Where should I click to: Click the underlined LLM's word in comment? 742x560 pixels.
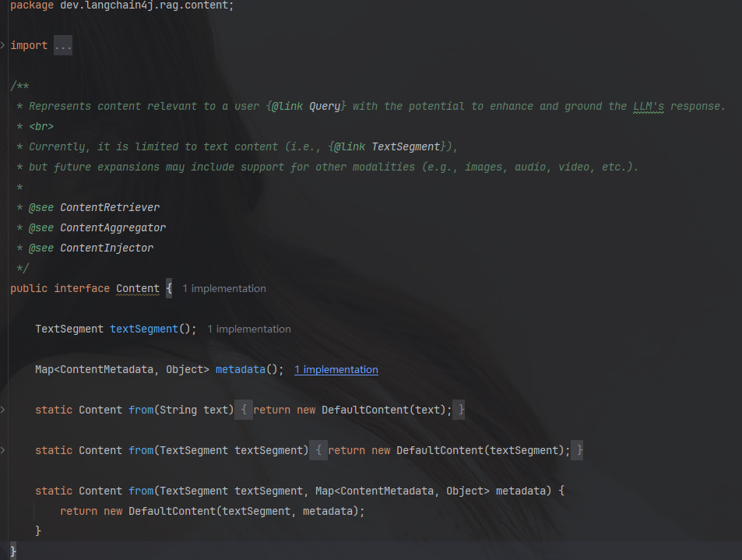pyautogui.click(x=649, y=107)
